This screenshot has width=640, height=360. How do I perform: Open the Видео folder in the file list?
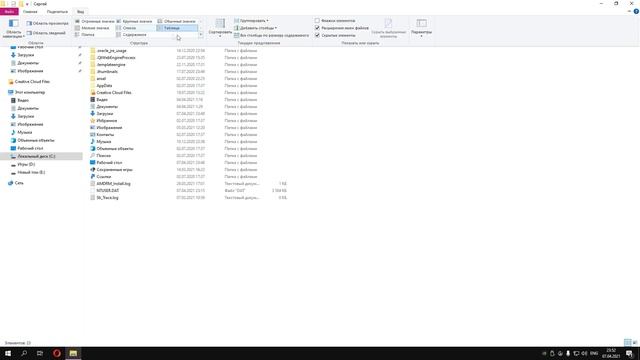tap(102, 100)
